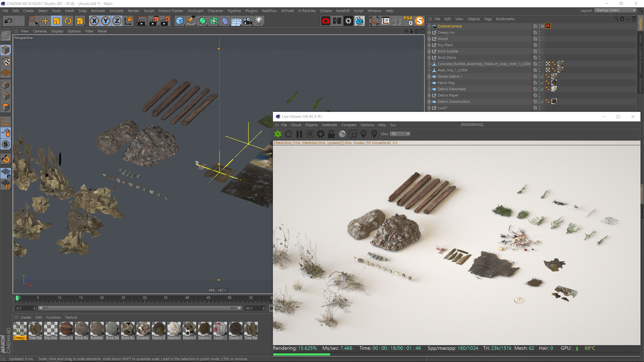644x362 pixels.
Task: Click Render to Picture Viewer icon
Action: point(154,21)
